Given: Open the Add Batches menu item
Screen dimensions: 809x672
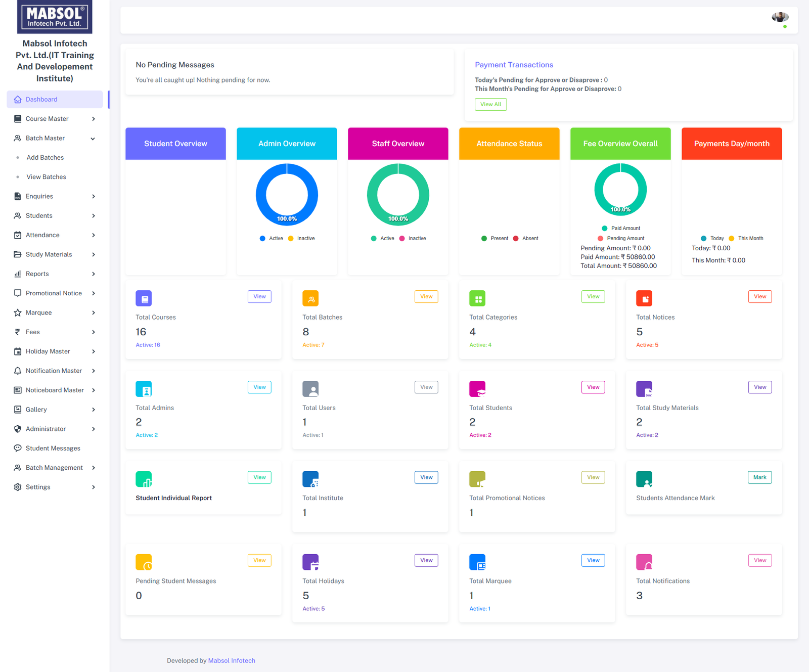Looking at the screenshot, I should tap(45, 157).
